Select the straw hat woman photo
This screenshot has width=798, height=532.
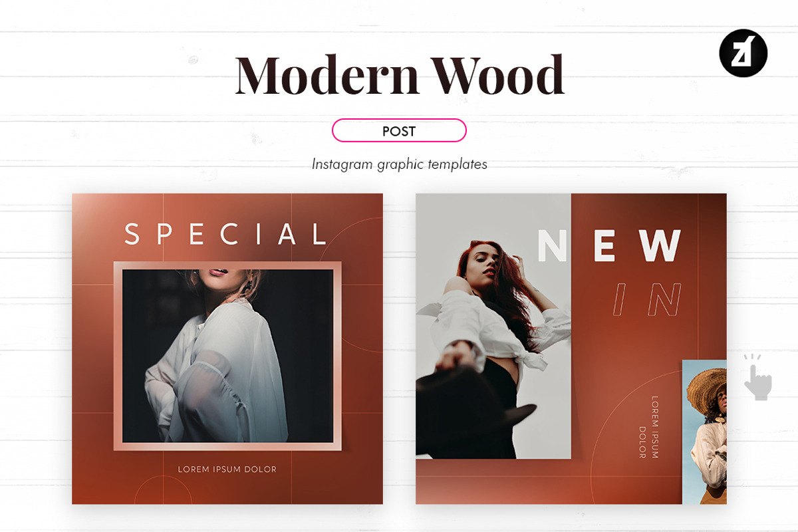click(705, 432)
